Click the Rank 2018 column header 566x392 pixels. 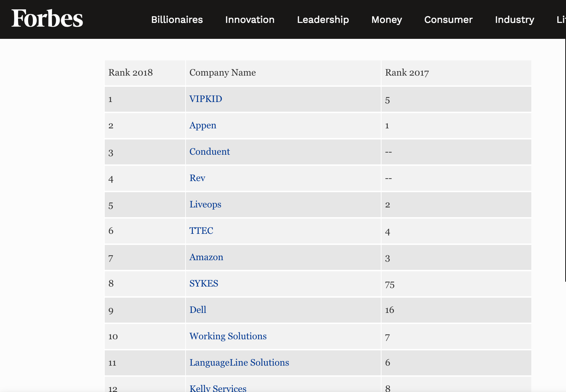pyautogui.click(x=145, y=73)
